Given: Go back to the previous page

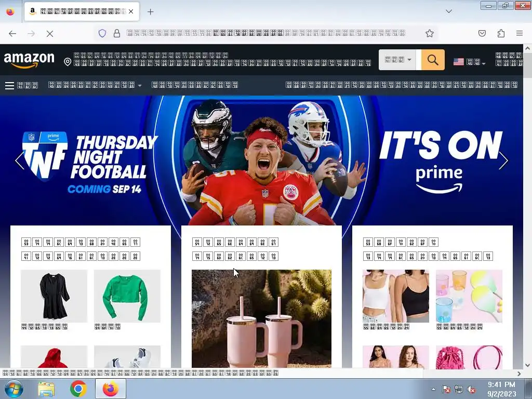Looking at the screenshot, I should tap(12, 34).
